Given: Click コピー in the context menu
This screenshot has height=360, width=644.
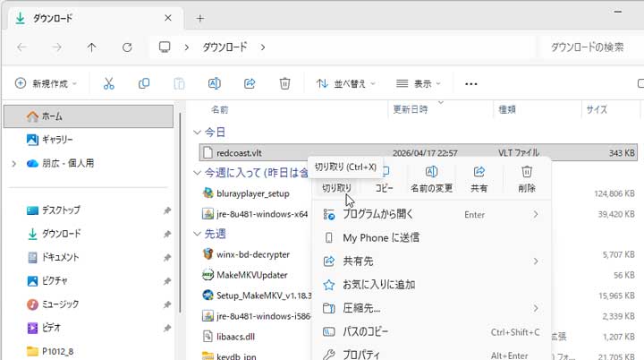Looking at the screenshot, I should tap(384, 180).
